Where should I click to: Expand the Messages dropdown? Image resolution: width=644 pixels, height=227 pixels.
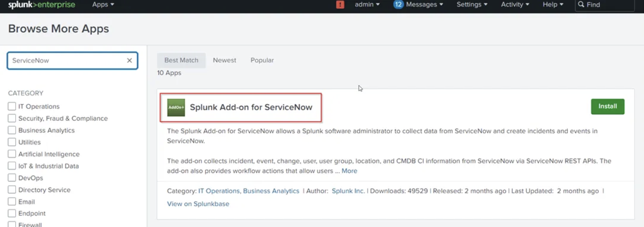click(x=425, y=5)
